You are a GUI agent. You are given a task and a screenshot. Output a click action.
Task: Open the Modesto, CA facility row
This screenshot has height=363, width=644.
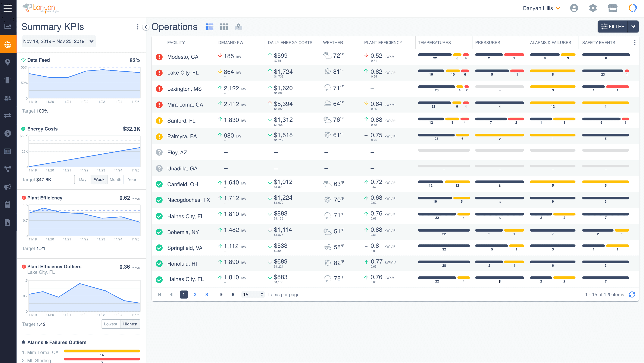183,57
